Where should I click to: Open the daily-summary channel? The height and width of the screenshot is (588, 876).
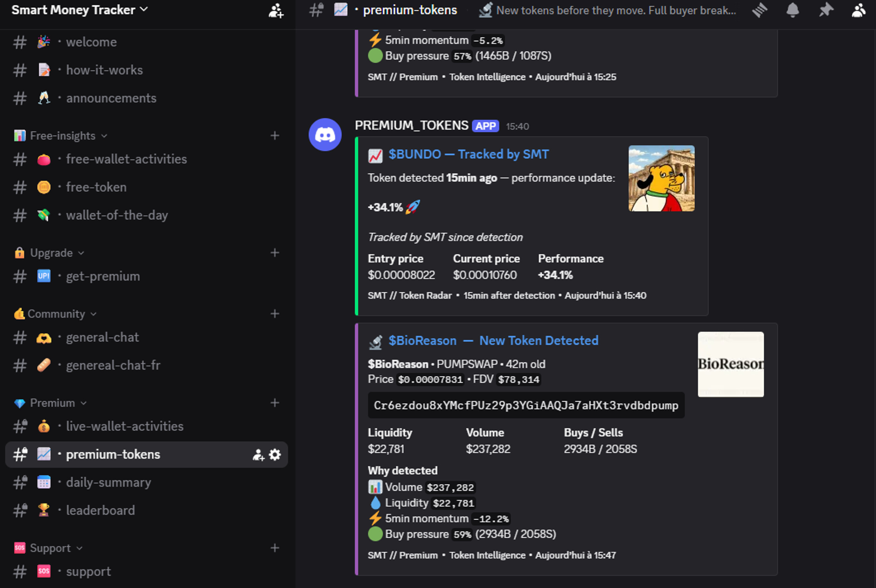[x=146, y=482]
